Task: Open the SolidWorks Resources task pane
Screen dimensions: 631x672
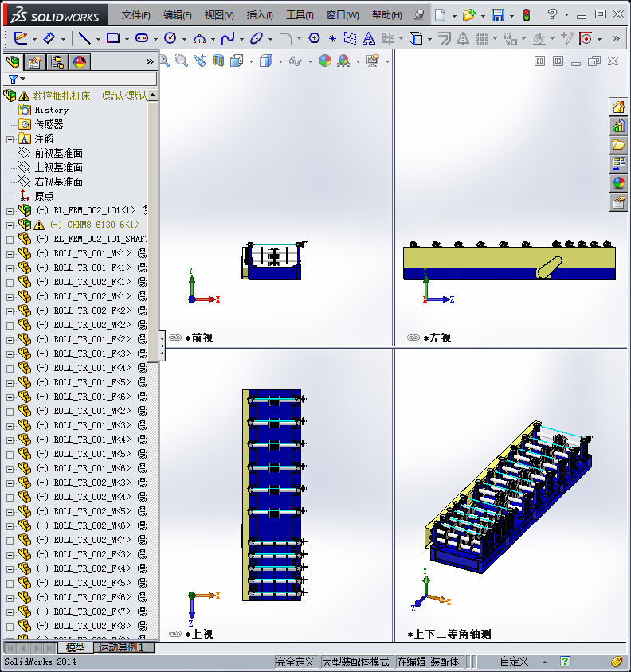Action: (618, 107)
